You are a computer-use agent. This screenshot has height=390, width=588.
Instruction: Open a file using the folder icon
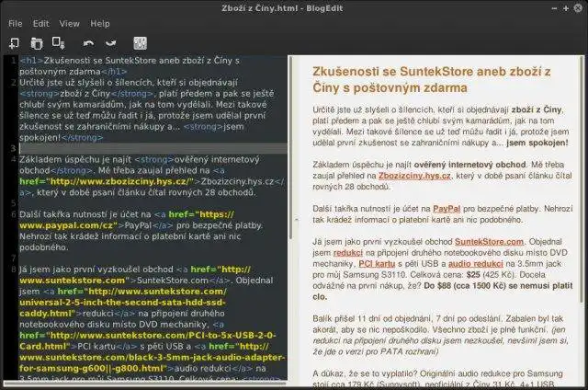[x=37, y=43]
